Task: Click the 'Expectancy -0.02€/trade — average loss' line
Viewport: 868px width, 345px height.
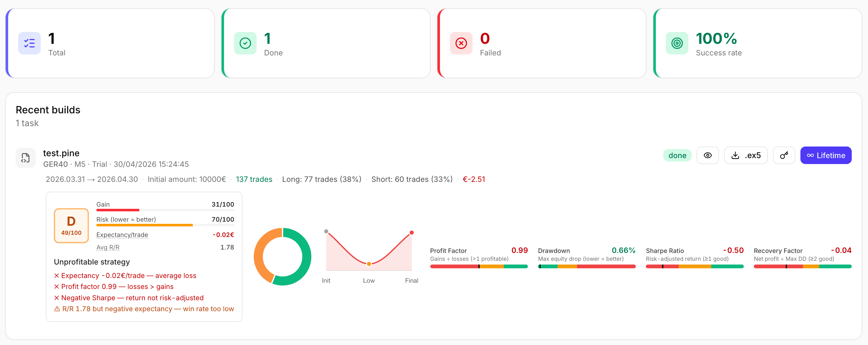Action: point(125,275)
